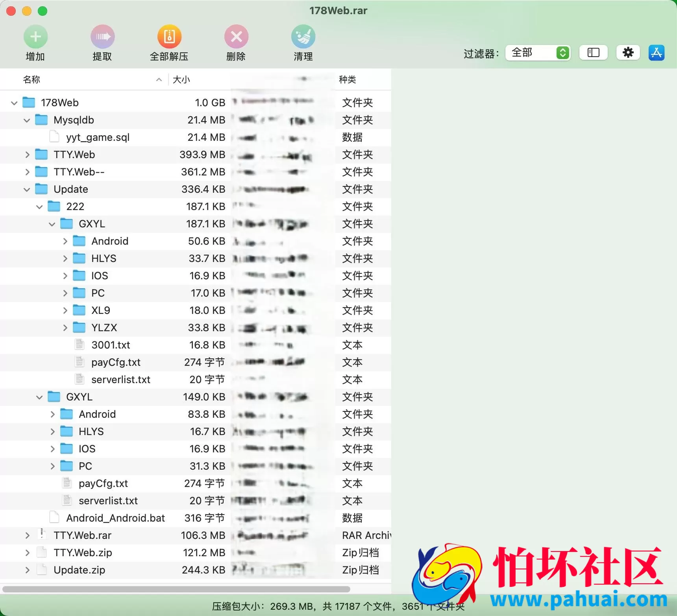Click the 178Web folder icon
The height and width of the screenshot is (616, 677).
(x=29, y=102)
